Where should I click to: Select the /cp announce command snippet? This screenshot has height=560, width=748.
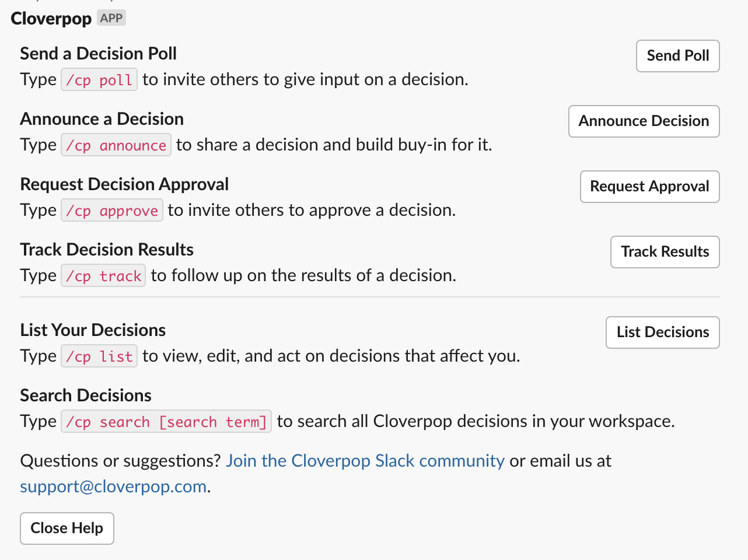pyautogui.click(x=116, y=145)
